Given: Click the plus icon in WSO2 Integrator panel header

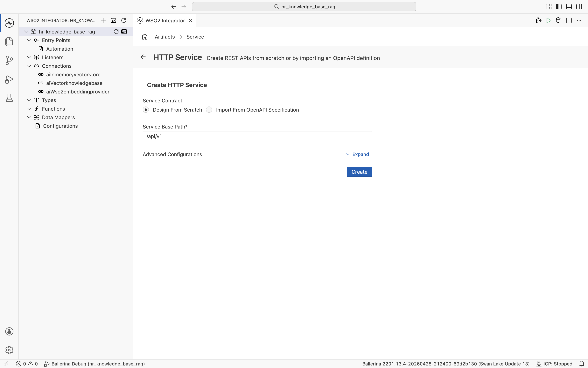Looking at the screenshot, I should [103, 20].
